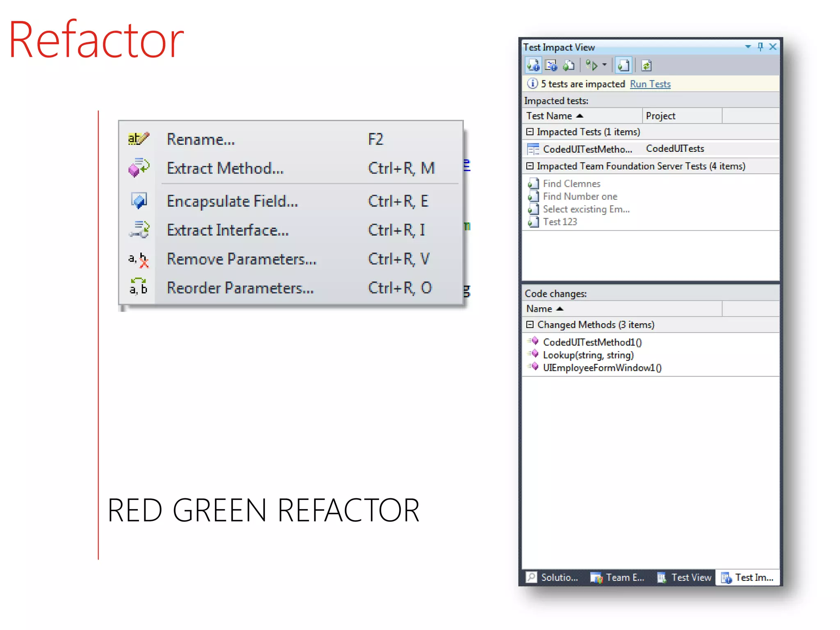Sort by the Test Name column header

(582, 116)
